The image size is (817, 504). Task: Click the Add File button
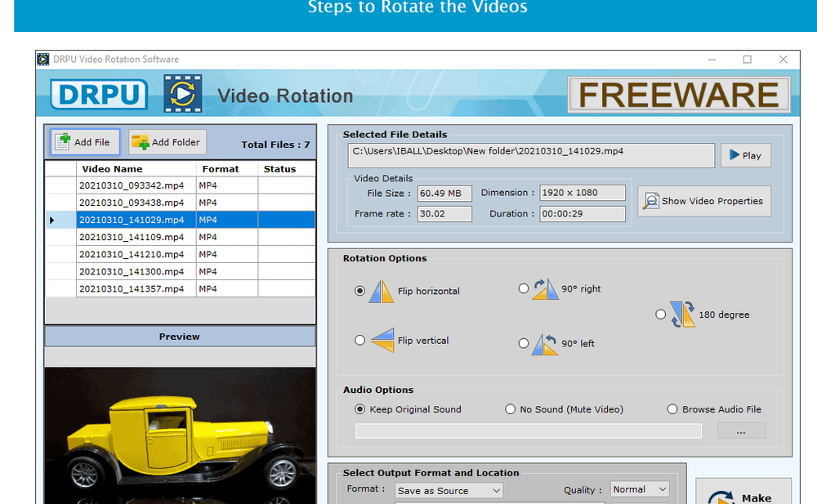tap(86, 142)
